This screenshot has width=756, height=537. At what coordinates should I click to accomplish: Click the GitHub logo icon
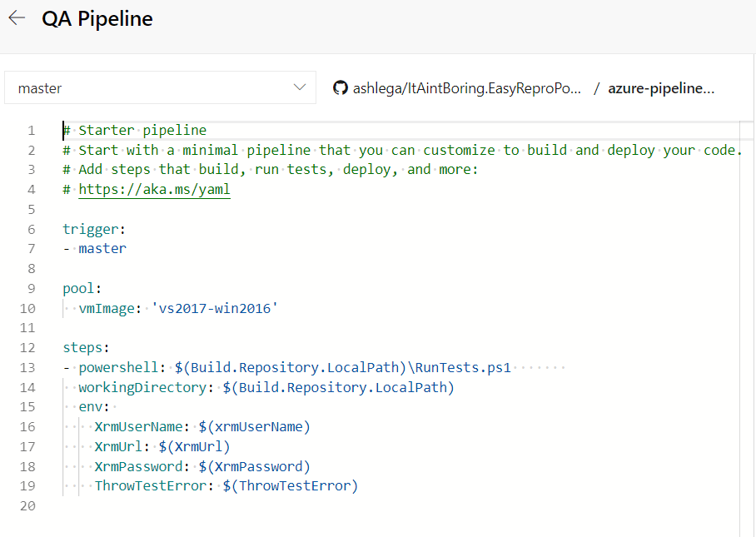tap(340, 88)
